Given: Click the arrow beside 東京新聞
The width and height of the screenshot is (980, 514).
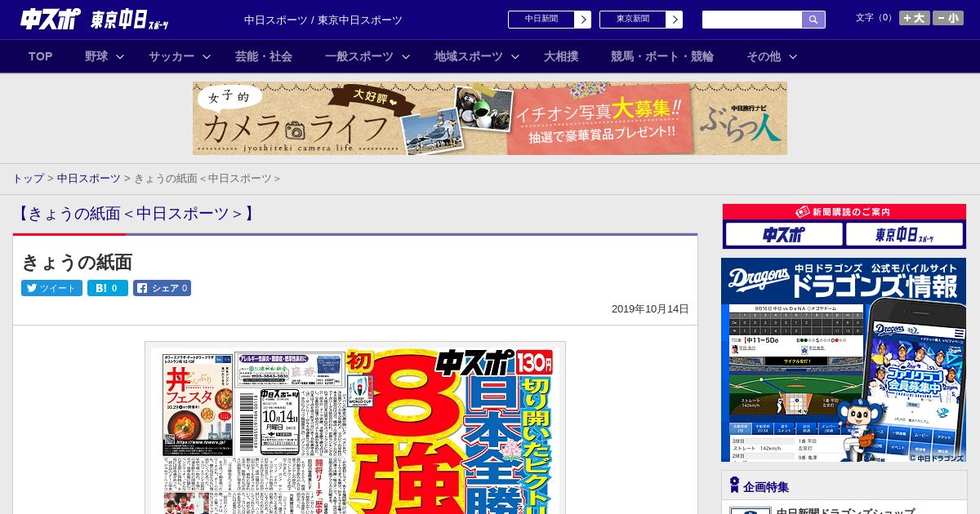Looking at the screenshot, I should 675,20.
